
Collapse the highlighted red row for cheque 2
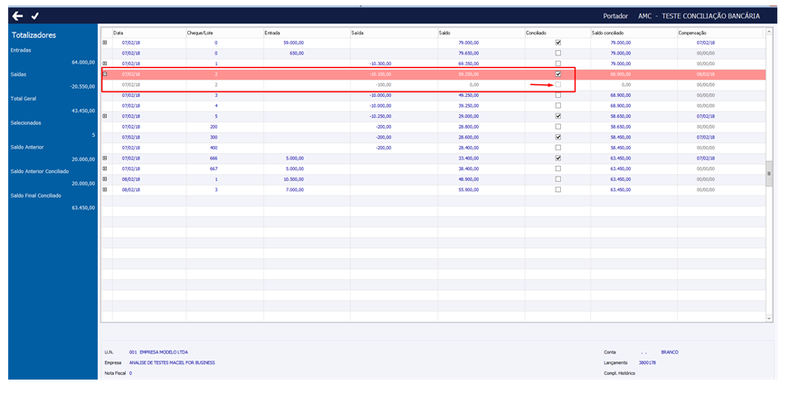pyautogui.click(x=105, y=74)
